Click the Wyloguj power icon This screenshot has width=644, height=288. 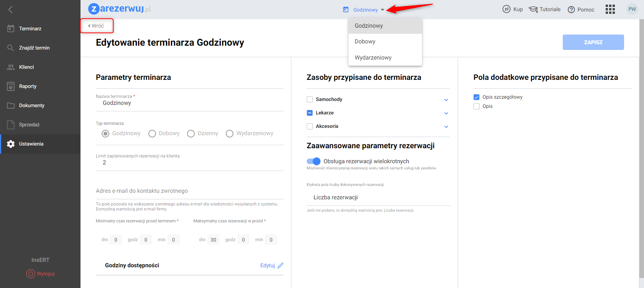[x=30, y=274]
